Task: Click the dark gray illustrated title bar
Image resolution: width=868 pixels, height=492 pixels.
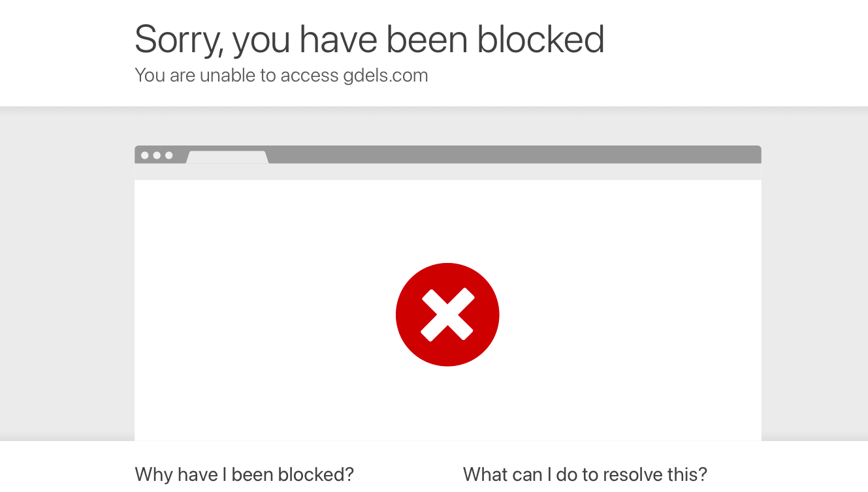Action: [x=509, y=154]
